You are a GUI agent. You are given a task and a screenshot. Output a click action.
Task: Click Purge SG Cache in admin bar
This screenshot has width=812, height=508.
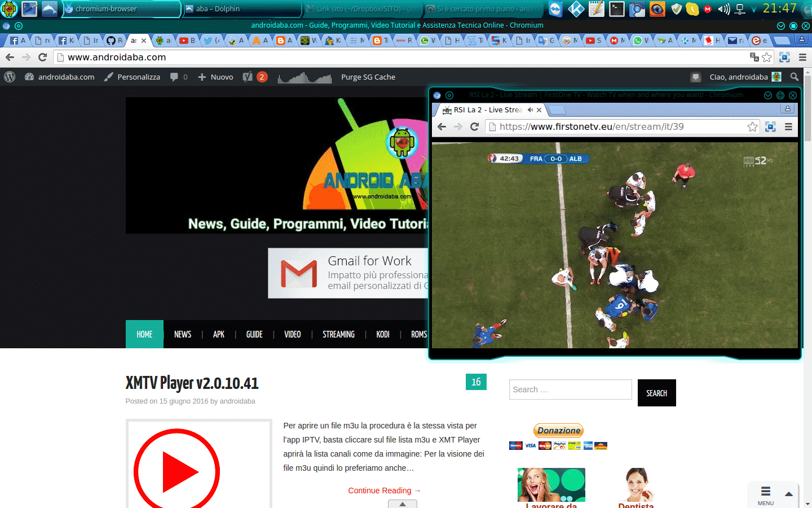(368, 77)
